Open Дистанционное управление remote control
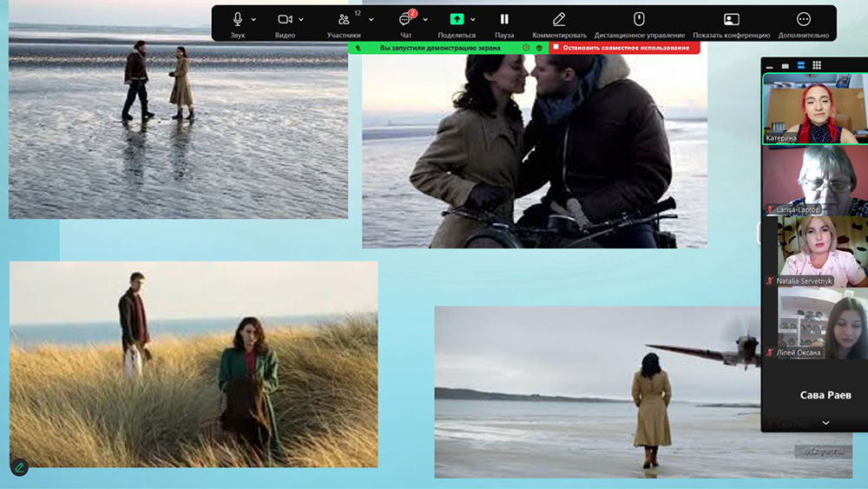This screenshot has height=489, width=868. pyautogui.click(x=640, y=19)
